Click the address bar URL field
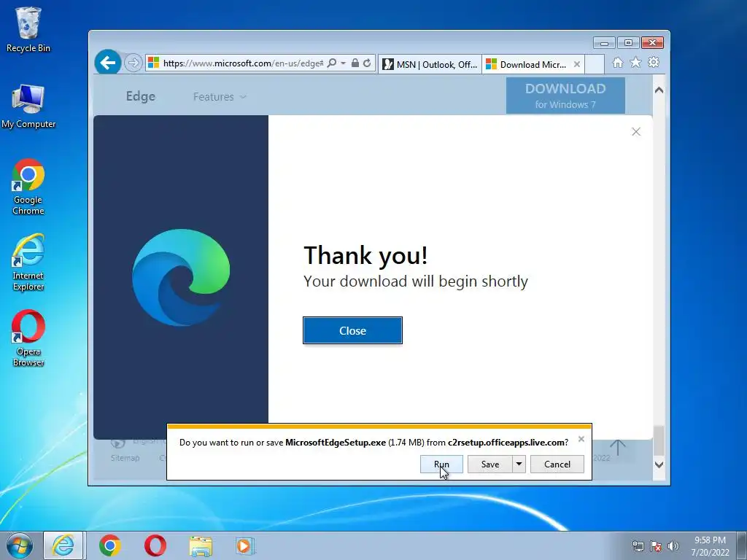 pyautogui.click(x=243, y=63)
